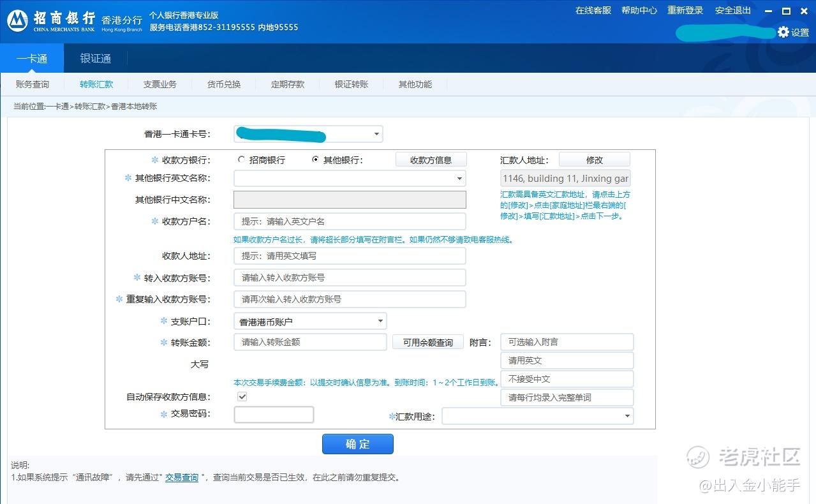Viewport: 816px width, 504px height.
Task: Open the settings gear icon
Action: point(783,32)
